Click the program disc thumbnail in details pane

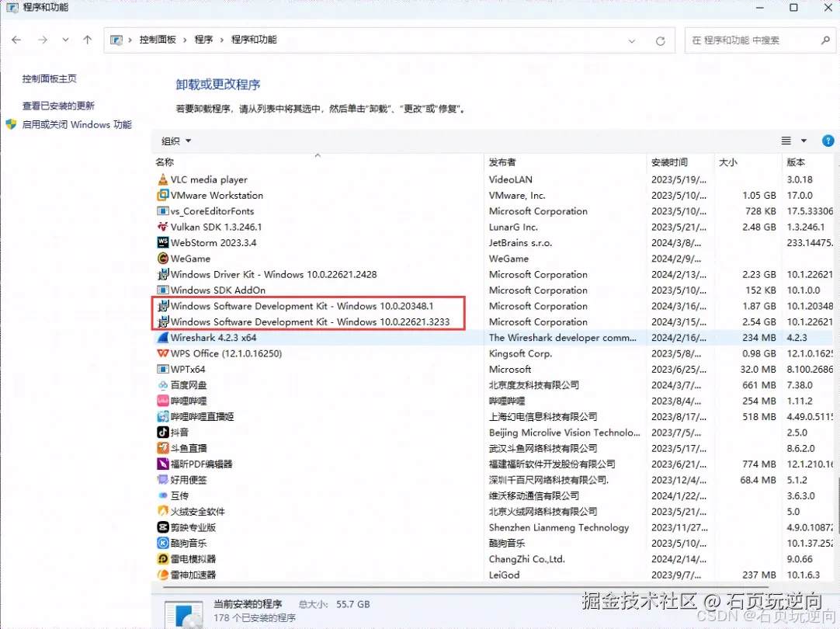[184, 615]
